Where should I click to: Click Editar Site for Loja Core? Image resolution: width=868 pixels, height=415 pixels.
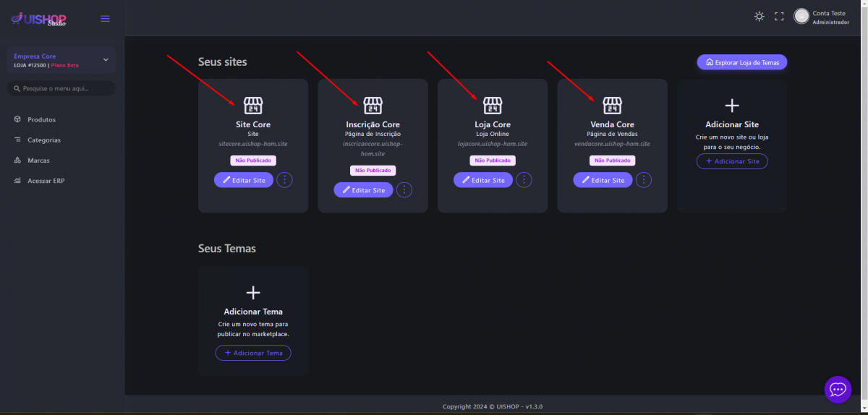[x=483, y=180]
